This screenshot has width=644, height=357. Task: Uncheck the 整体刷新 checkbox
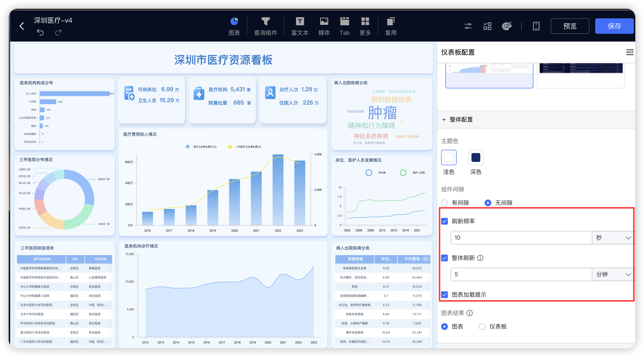click(x=444, y=258)
